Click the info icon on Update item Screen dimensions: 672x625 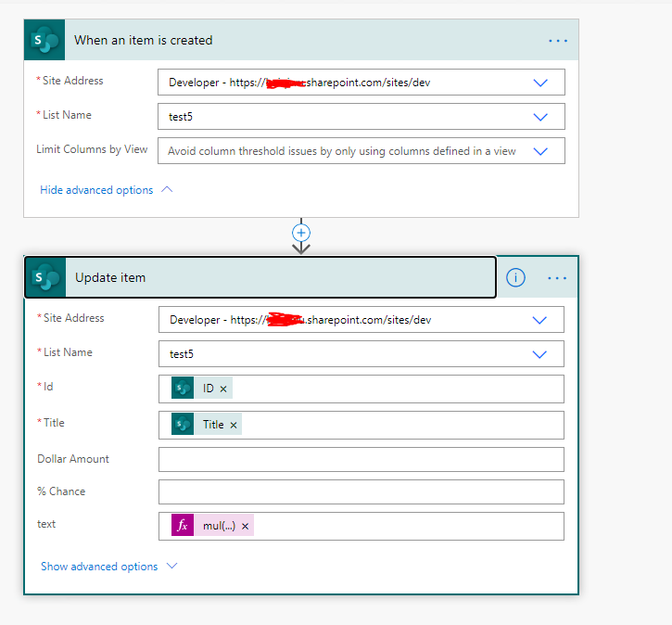coord(515,278)
